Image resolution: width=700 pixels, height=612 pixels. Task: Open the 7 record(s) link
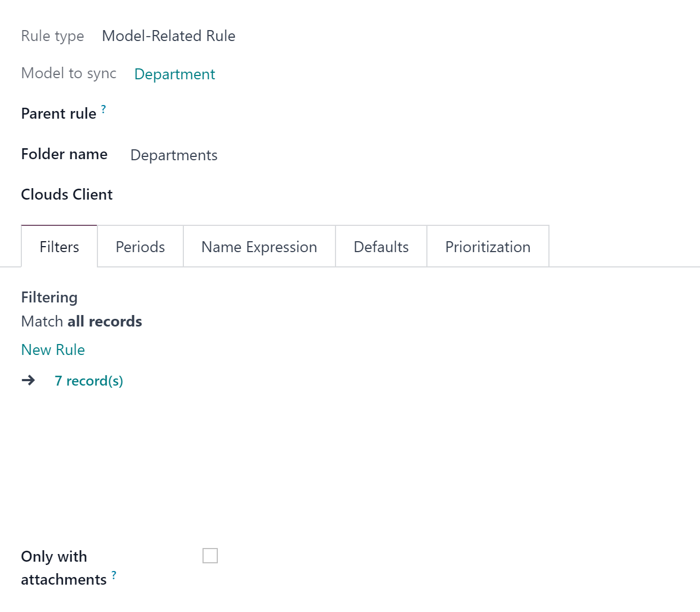tap(89, 381)
